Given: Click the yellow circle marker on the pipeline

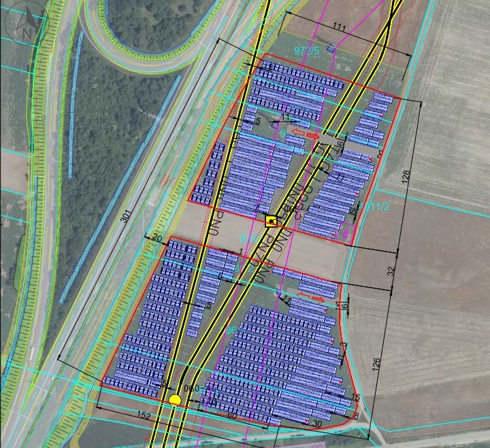Looking at the screenshot, I should [x=175, y=400].
